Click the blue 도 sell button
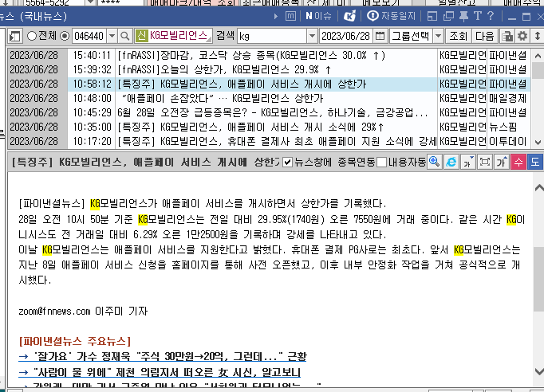 [x=535, y=162]
